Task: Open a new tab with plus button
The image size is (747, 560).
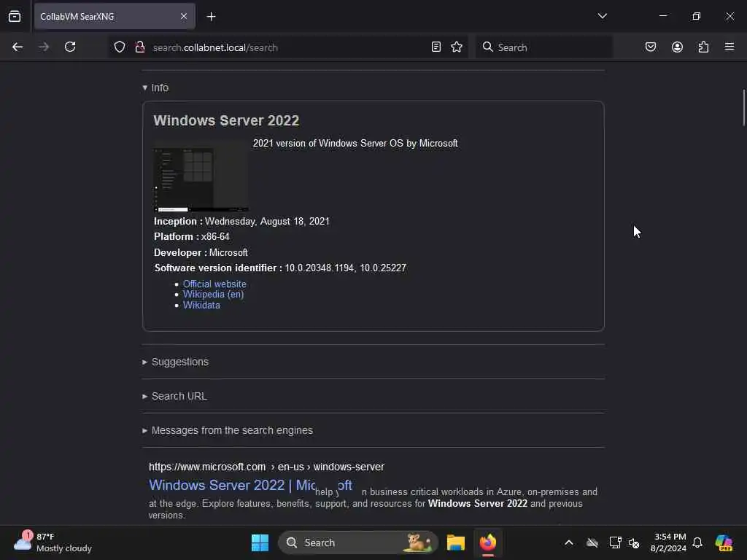Action: (x=211, y=17)
